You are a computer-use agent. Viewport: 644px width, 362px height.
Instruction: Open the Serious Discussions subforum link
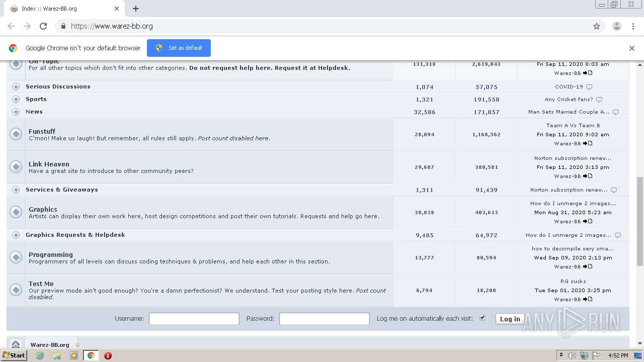point(58,86)
